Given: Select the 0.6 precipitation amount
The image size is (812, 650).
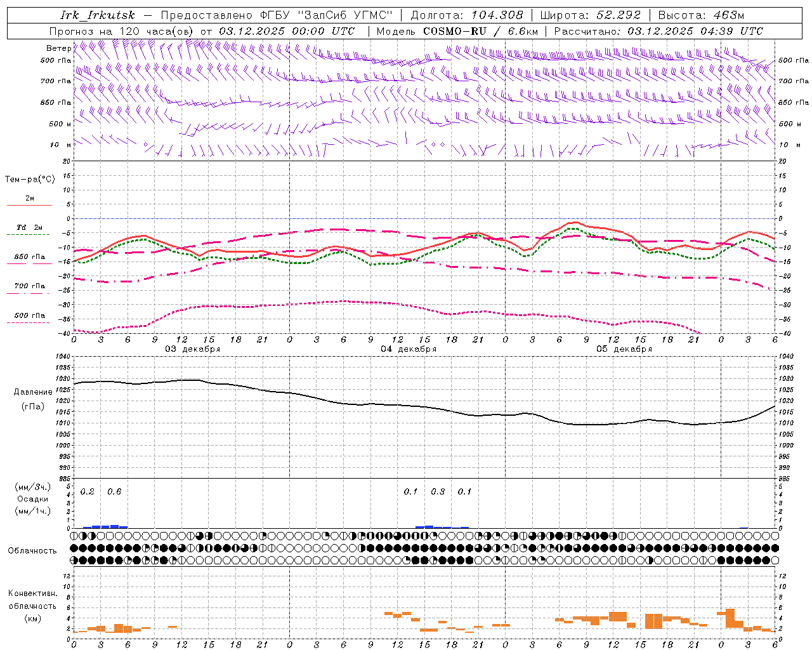Looking at the screenshot, I should point(114,492).
